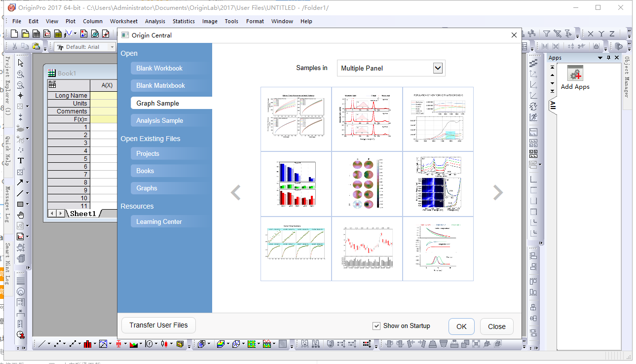This screenshot has width=636, height=364.
Task: Select the Rectangle drawing tool
Action: coord(20,204)
